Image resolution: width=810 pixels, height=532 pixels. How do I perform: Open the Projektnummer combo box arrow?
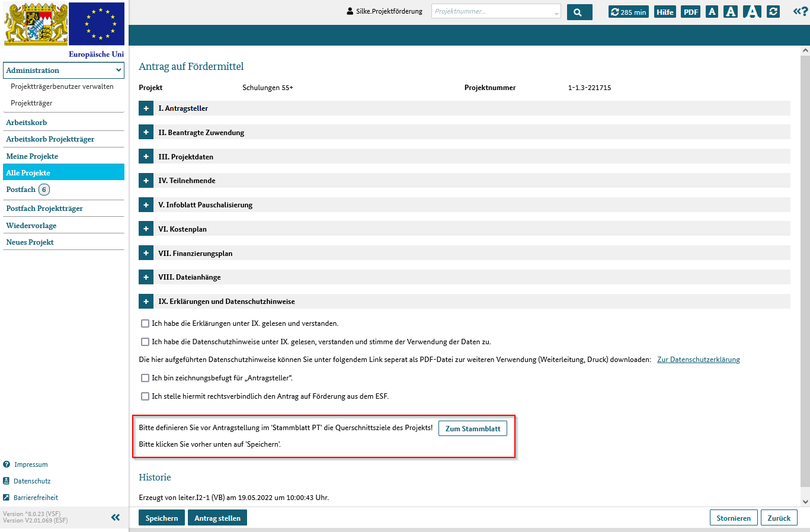(556, 12)
